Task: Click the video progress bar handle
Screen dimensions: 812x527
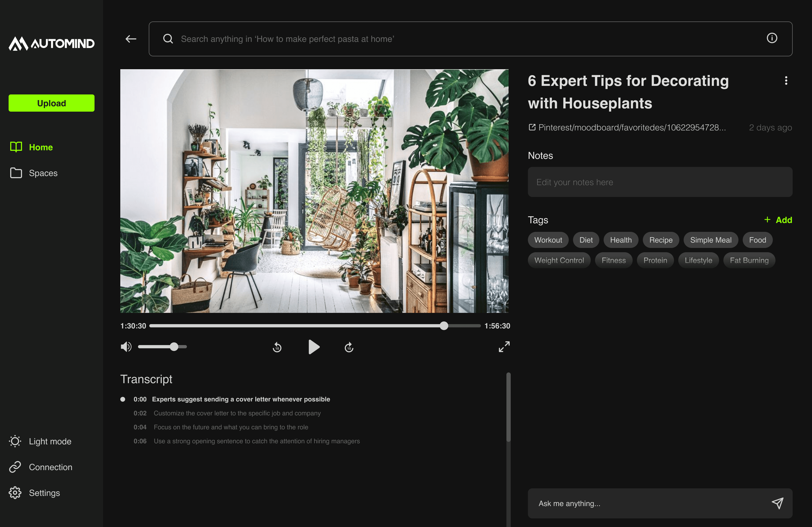Action: pos(444,326)
